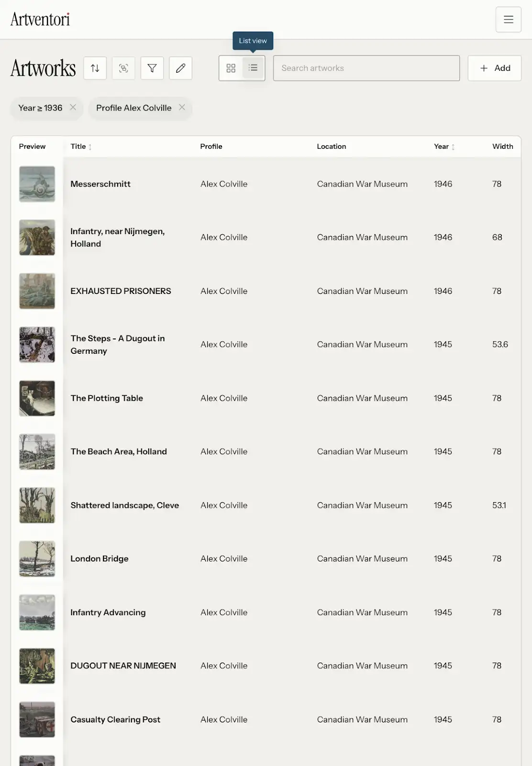532x766 pixels.
Task: Open the hamburger menu
Action: click(x=508, y=20)
